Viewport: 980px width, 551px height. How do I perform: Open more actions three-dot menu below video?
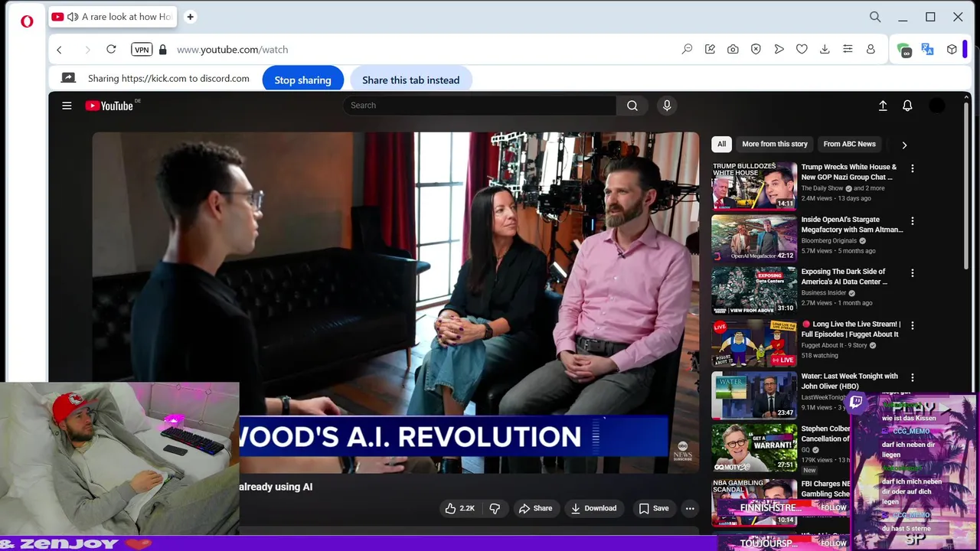(690, 508)
